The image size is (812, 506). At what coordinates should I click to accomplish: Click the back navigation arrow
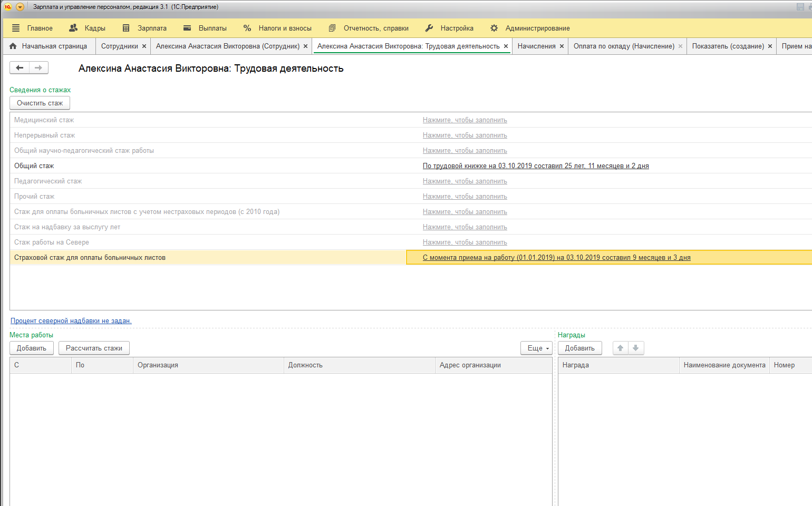coord(20,67)
